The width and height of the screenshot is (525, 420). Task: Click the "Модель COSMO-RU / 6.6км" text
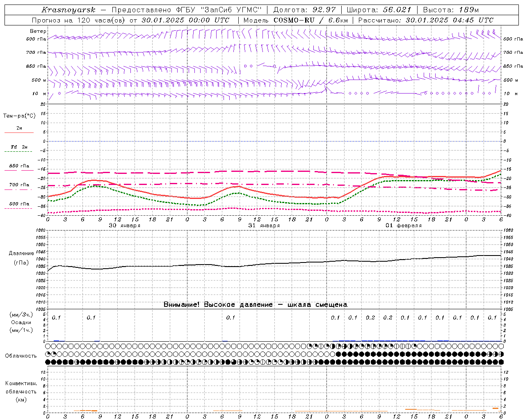[x=295, y=20]
